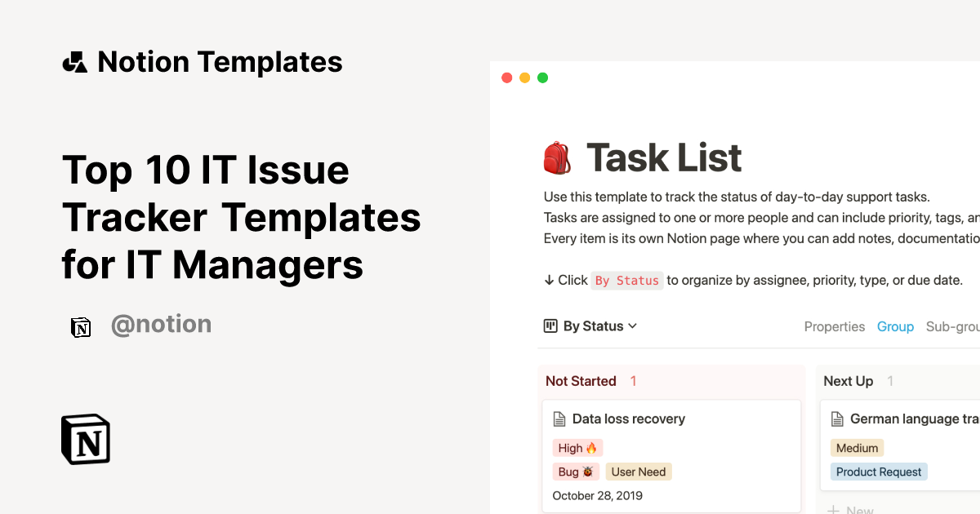Click the page icon on Data loss recovery card
980x514 pixels.
(560, 419)
